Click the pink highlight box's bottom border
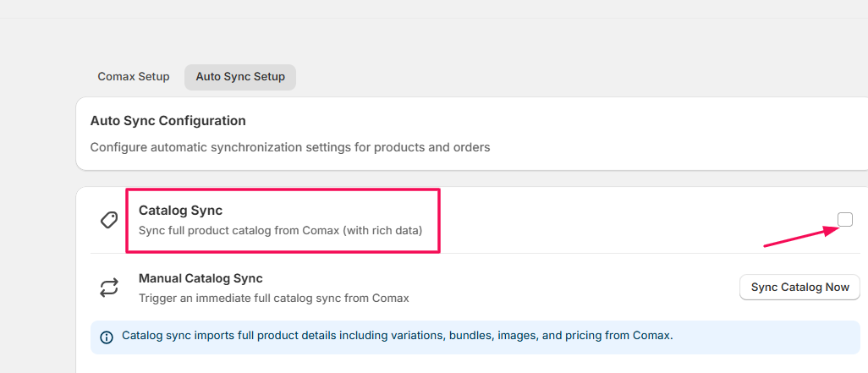The height and width of the screenshot is (373, 868). (x=283, y=251)
